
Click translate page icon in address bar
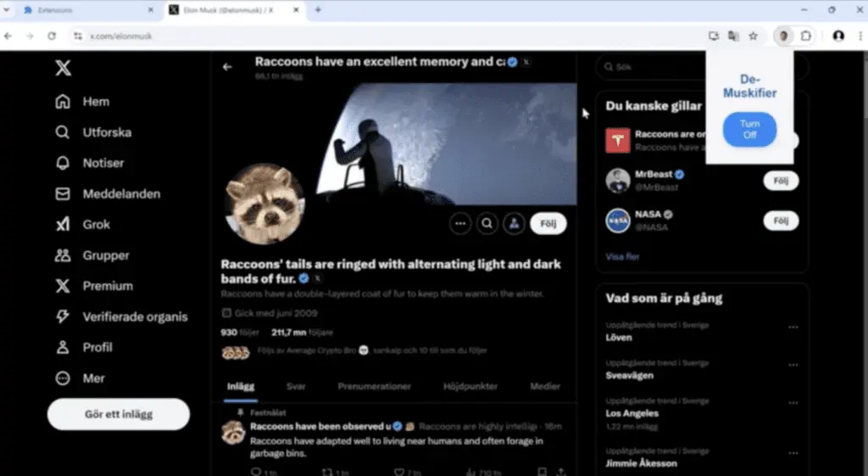click(733, 36)
